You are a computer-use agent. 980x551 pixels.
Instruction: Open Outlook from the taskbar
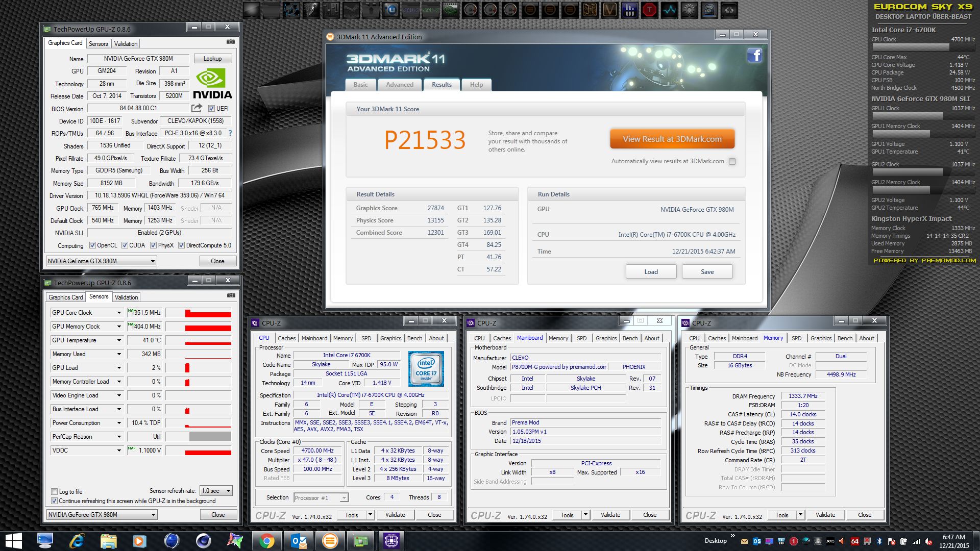(299, 540)
